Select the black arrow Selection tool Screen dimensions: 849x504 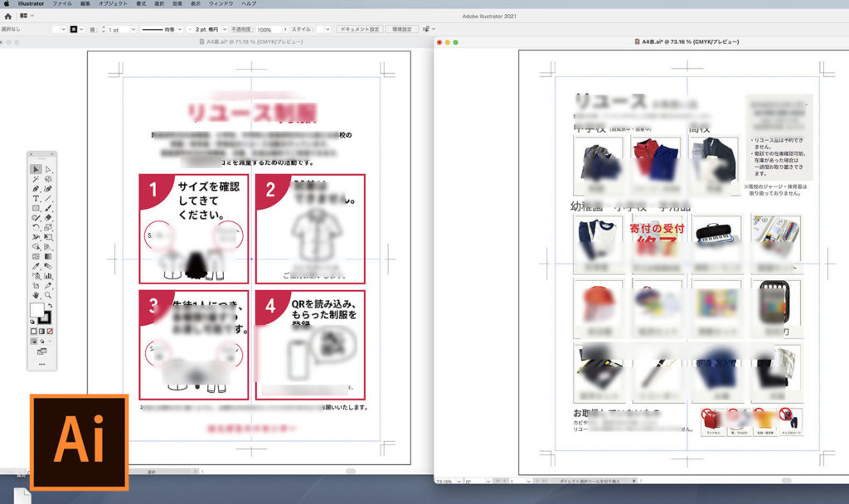point(36,169)
